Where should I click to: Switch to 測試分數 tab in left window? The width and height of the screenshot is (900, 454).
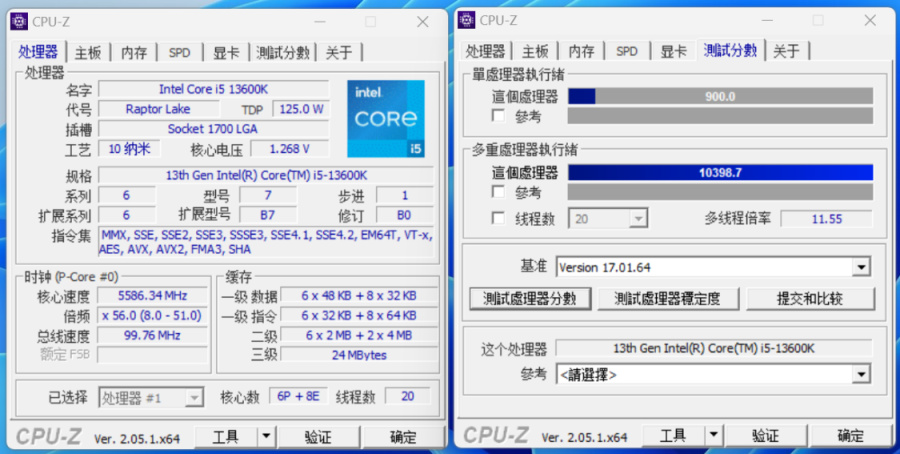[282, 53]
